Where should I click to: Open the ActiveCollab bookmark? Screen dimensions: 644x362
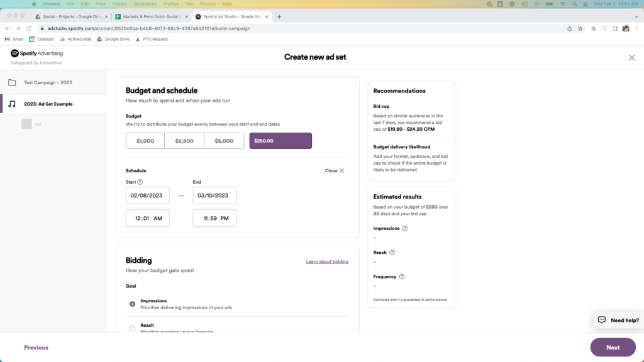pos(75,39)
